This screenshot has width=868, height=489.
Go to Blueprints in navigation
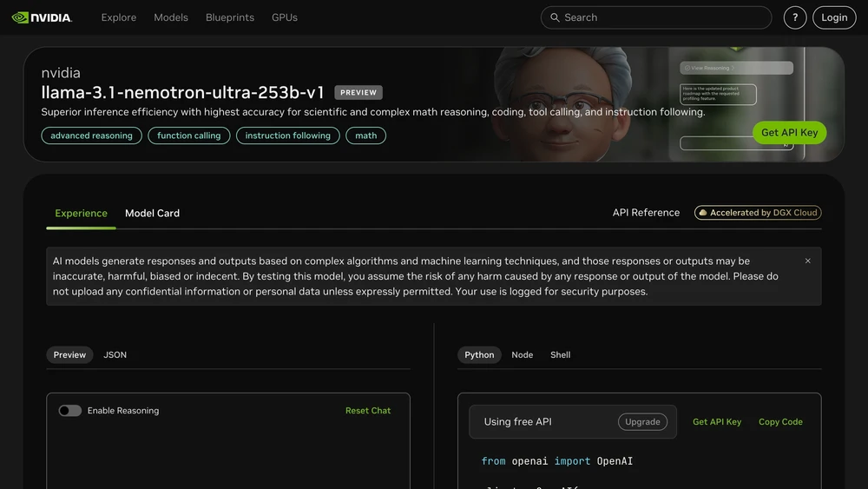point(230,17)
